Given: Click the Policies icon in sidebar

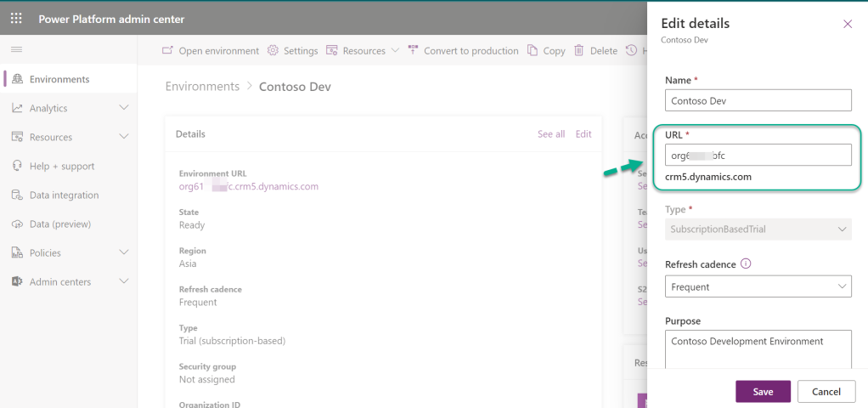Looking at the screenshot, I should pos(18,252).
